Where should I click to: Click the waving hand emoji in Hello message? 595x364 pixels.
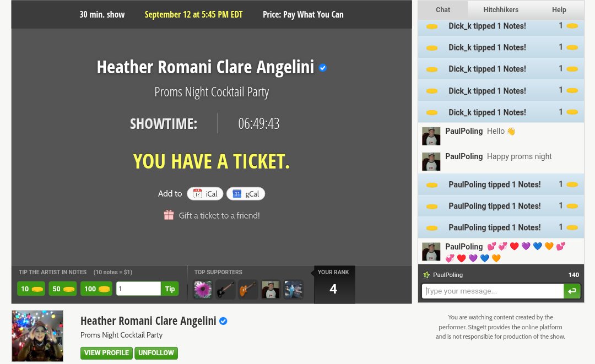click(511, 131)
